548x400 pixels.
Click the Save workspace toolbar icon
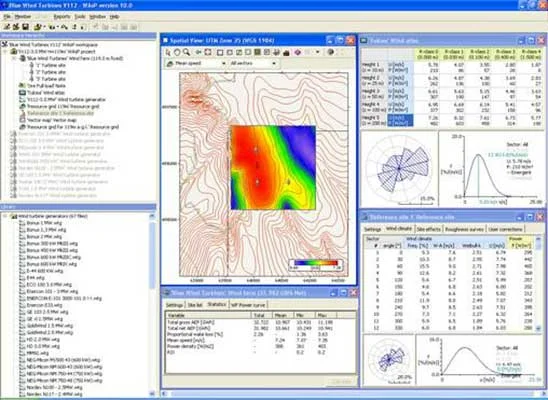[x=25, y=27]
